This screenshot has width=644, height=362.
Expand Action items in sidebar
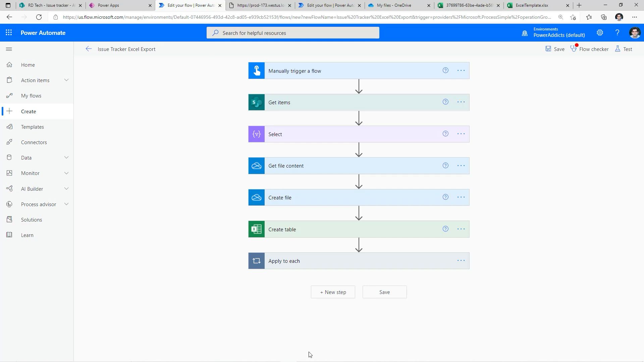[x=66, y=80]
